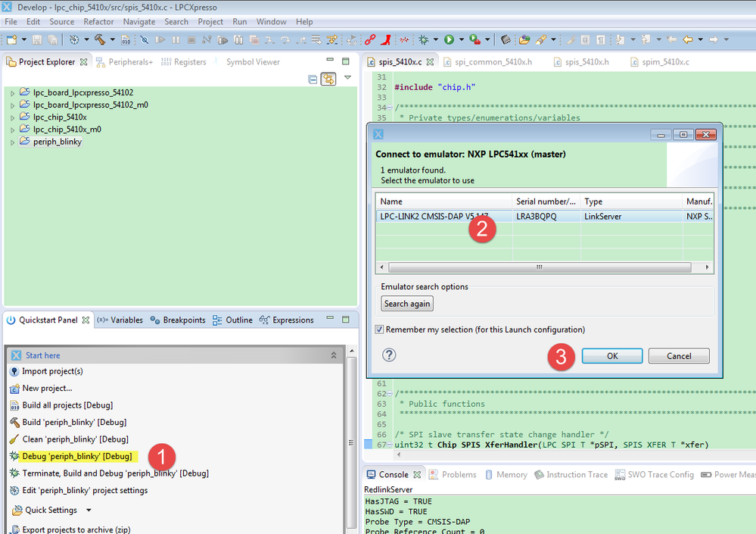Viewport: 756px width, 534px height.
Task: Click the Resume toolbar icon
Action: 160,39
